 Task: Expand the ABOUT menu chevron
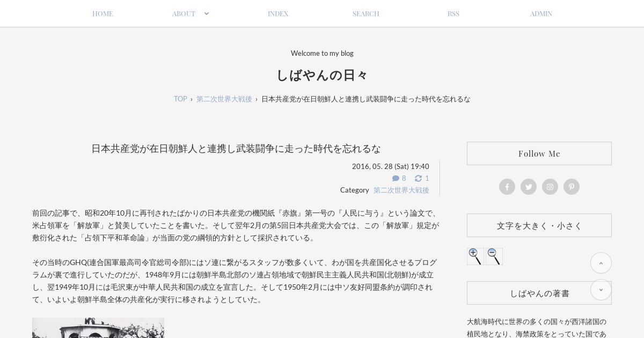(206, 13)
